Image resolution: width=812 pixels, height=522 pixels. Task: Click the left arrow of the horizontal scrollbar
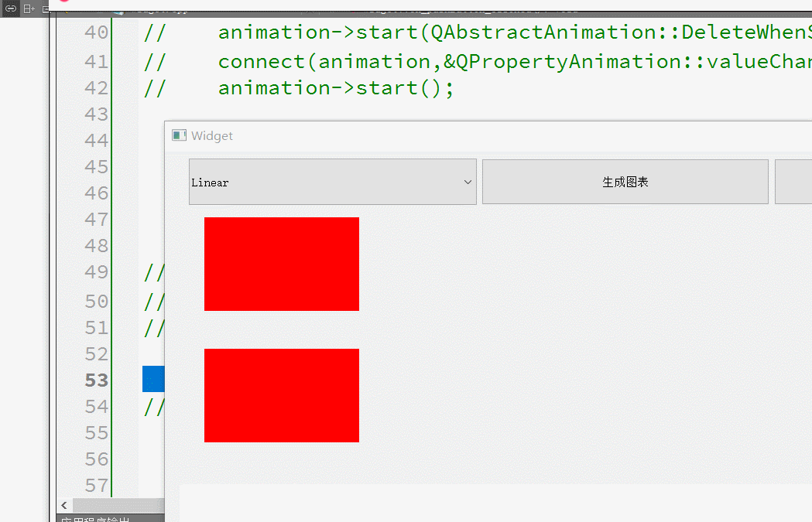(63, 504)
